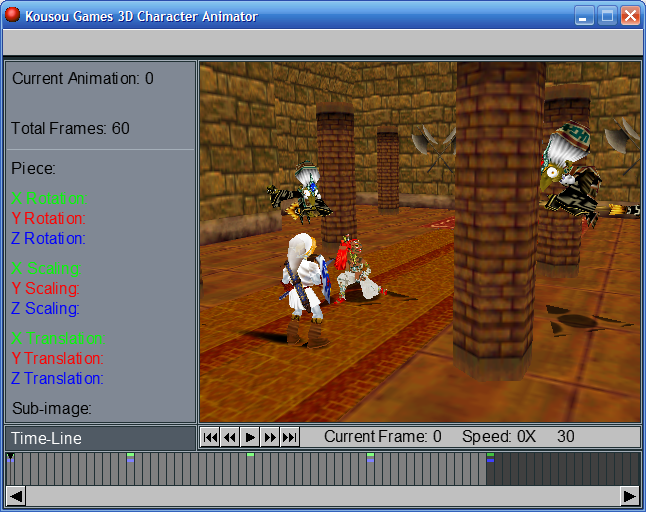Click the Total Frames: 60 label
646x512 pixels.
[x=70, y=128]
